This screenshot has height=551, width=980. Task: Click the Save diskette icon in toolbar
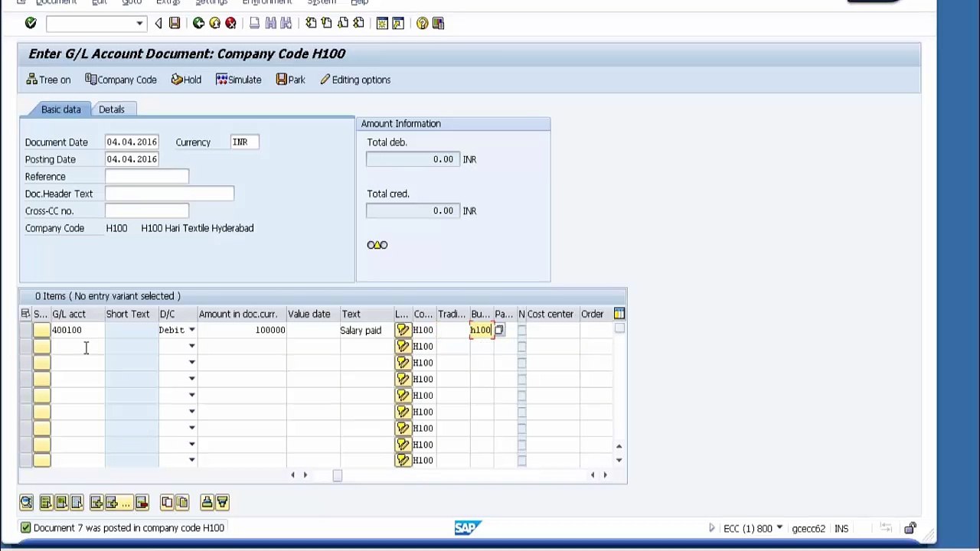click(x=175, y=23)
